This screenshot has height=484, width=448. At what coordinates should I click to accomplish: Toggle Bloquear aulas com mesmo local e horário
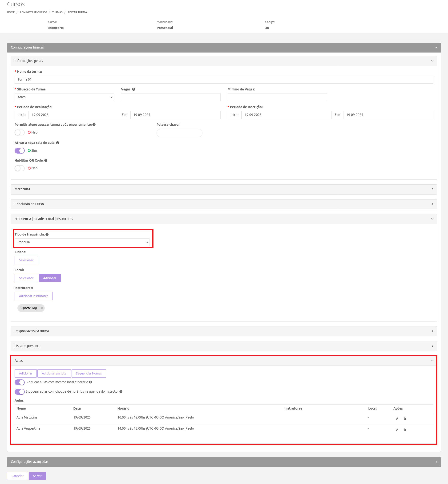20,382
